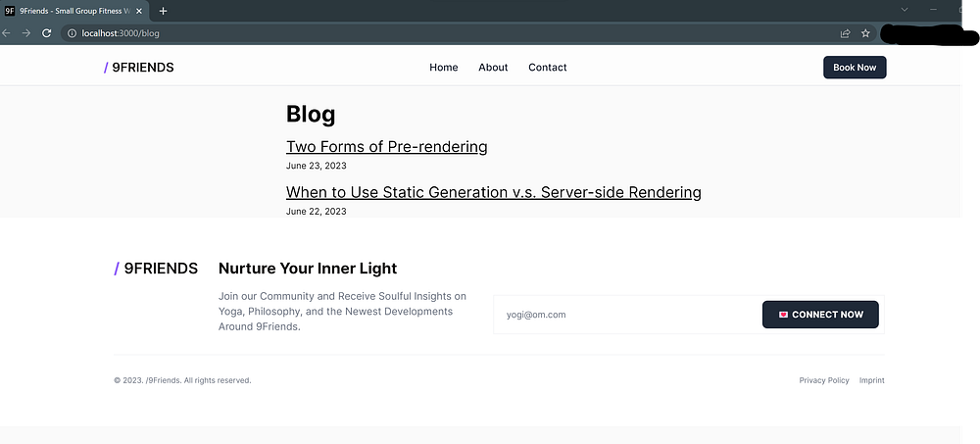Open the Privacy Policy footer link
Screen dimensions: 980x444
[824, 380]
